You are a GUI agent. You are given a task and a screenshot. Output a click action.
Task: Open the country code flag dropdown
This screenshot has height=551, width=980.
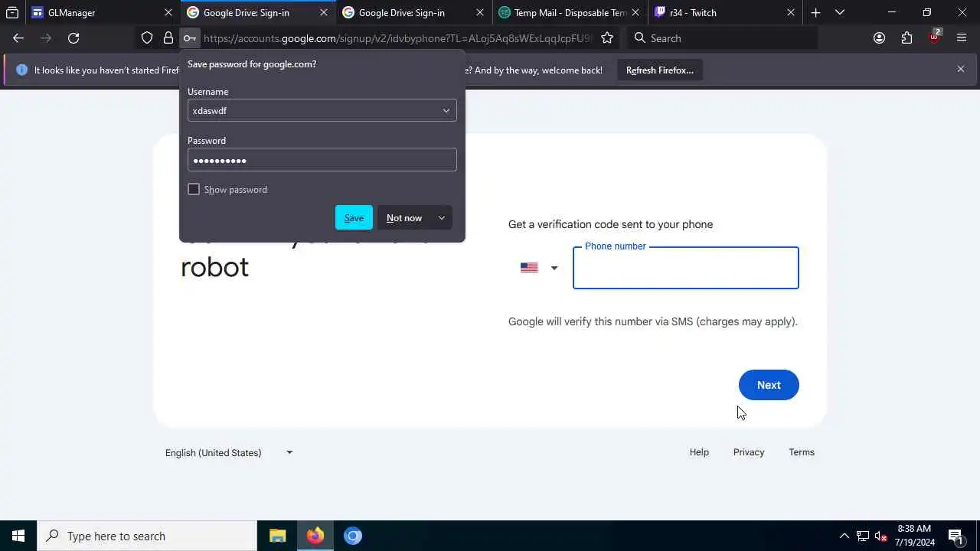tap(539, 268)
